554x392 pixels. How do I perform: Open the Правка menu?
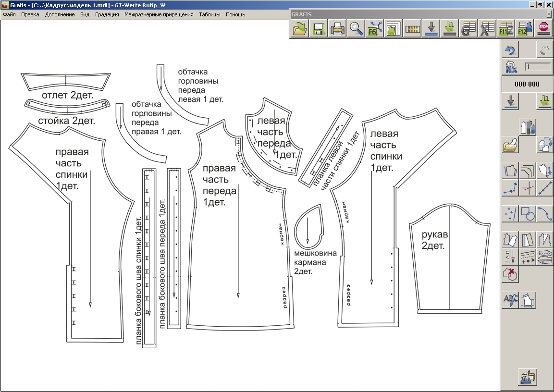30,14
